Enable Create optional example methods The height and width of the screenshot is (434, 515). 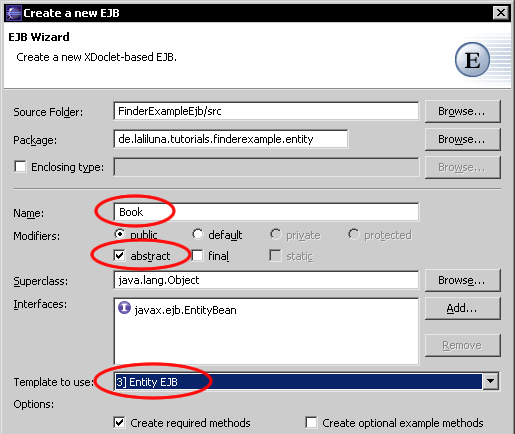click(311, 423)
